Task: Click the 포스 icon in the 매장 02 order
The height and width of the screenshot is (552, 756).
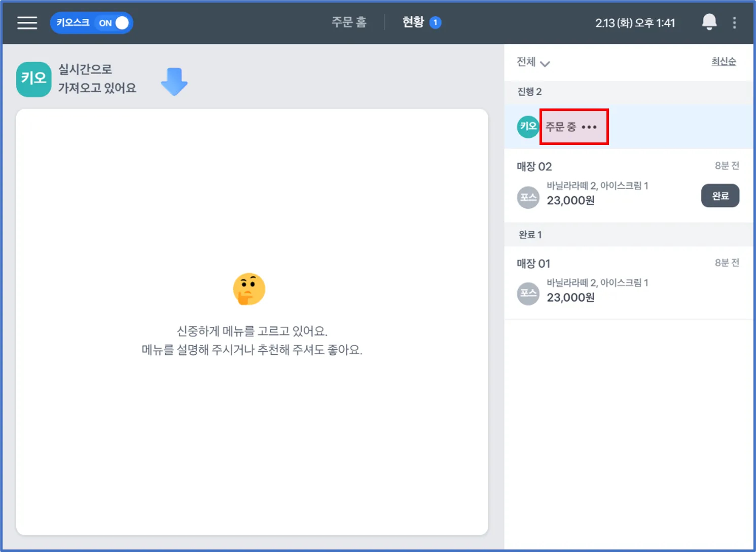Action: [528, 197]
